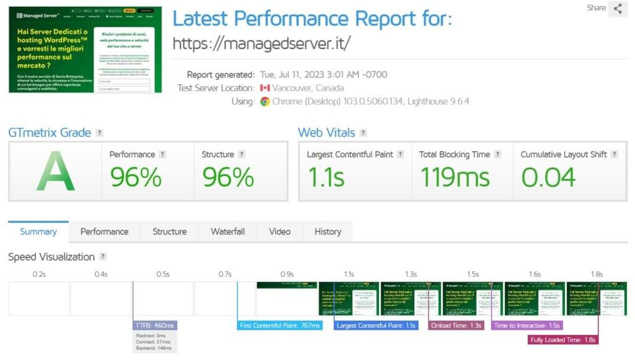Click the Largest Contentful Paint: 1.1s marker
The height and width of the screenshot is (364, 635).
376,326
